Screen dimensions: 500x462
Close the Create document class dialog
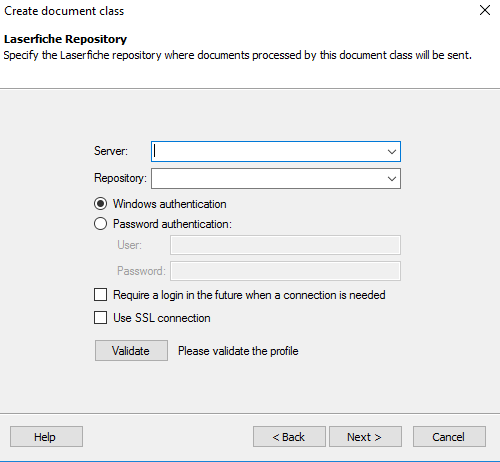pos(485,10)
